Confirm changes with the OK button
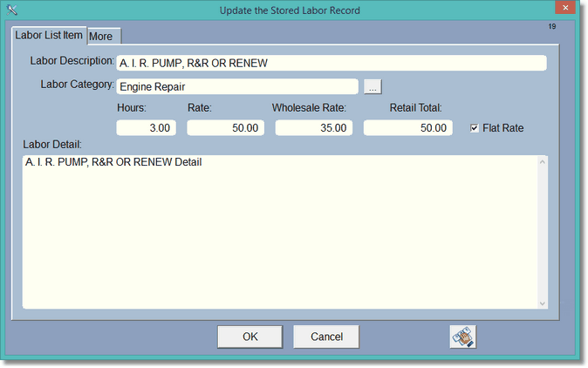 tap(250, 337)
